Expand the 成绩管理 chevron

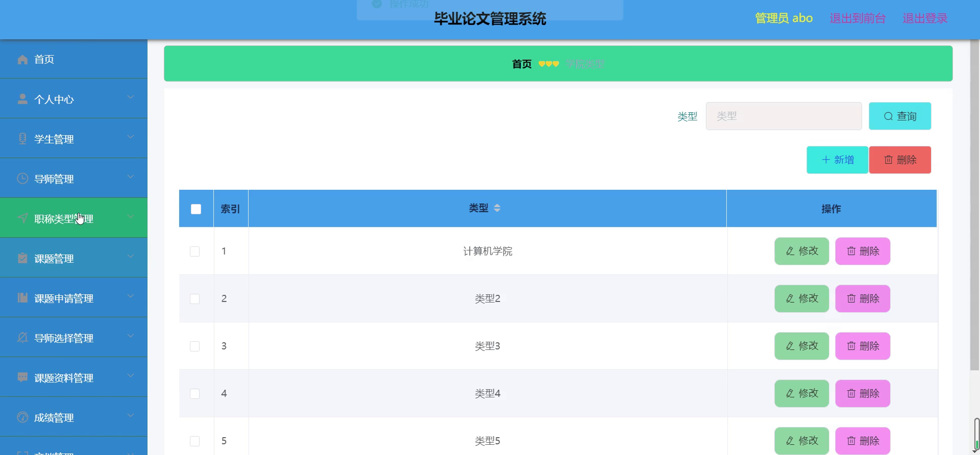131,415
